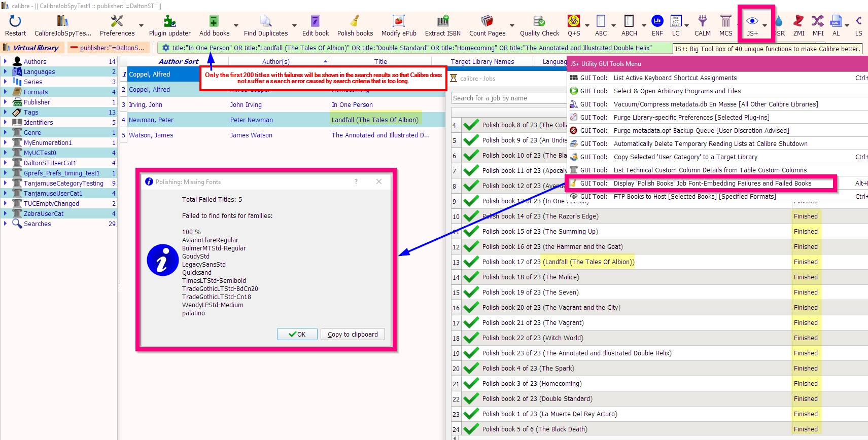This screenshot has width=868, height=440.
Task: Click the Virtual library button
Action: click(x=33, y=48)
